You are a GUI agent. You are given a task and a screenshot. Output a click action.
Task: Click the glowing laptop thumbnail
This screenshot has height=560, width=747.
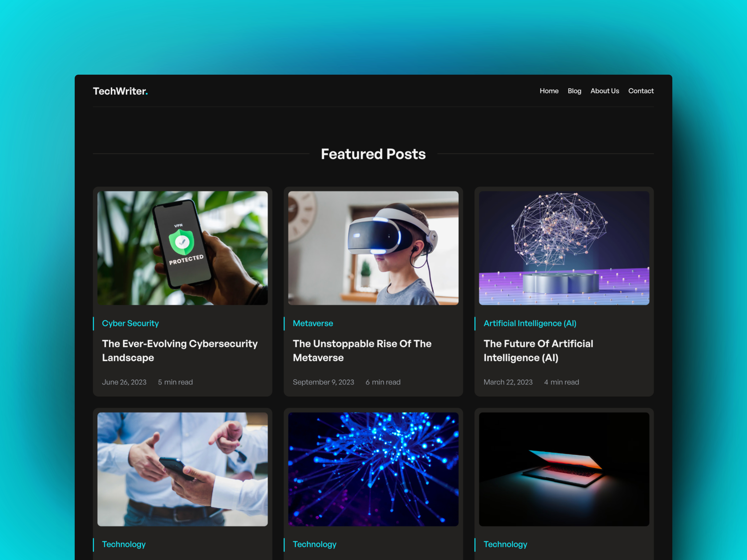[564, 469]
